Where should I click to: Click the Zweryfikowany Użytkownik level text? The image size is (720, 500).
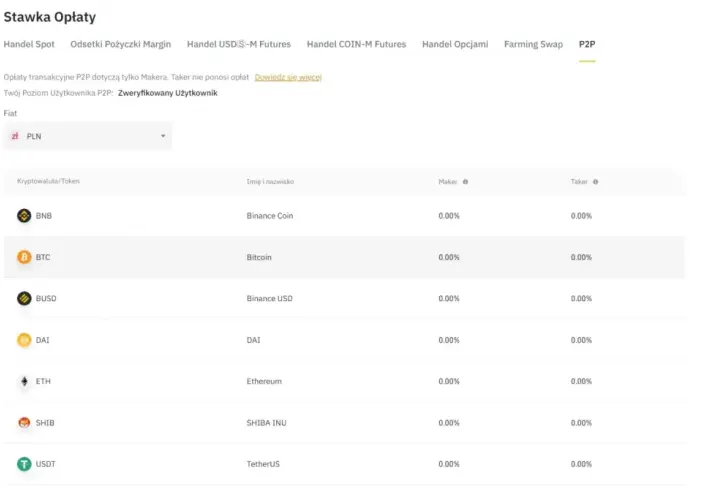[168, 93]
